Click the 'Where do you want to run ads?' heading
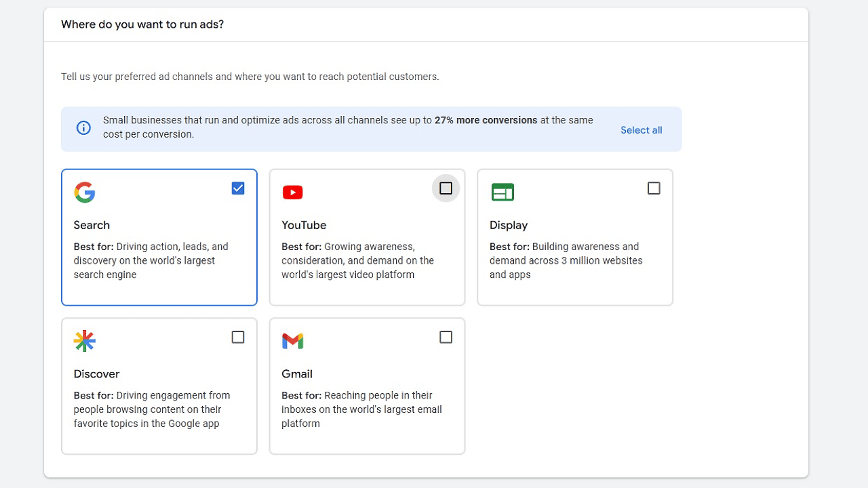 point(142,24)
